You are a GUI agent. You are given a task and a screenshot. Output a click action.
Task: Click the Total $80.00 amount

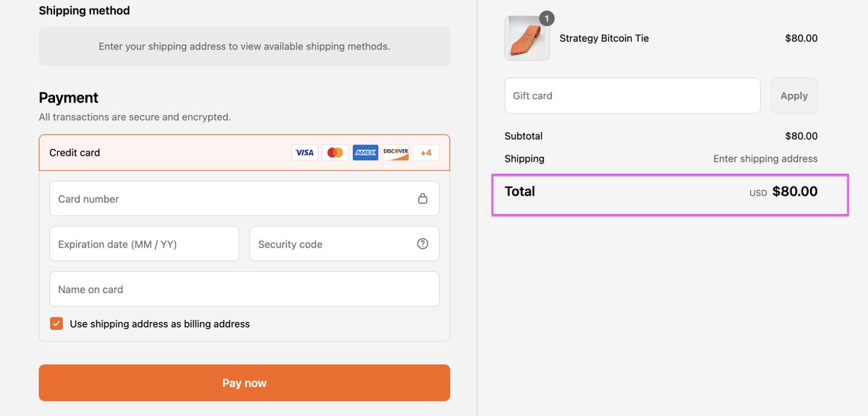click(794, 192)
